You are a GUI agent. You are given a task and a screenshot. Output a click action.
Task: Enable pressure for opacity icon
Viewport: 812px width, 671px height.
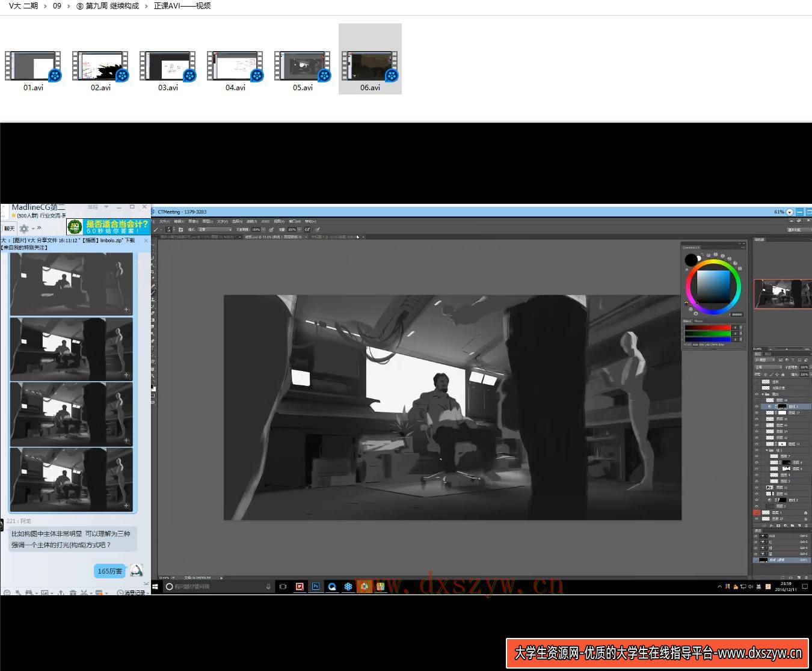[271, 229]
